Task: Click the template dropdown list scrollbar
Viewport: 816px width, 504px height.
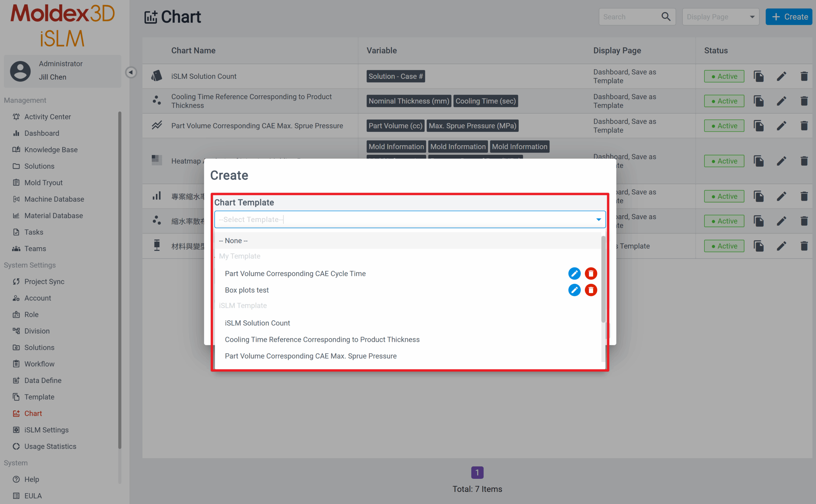Action: coord(603,279)
